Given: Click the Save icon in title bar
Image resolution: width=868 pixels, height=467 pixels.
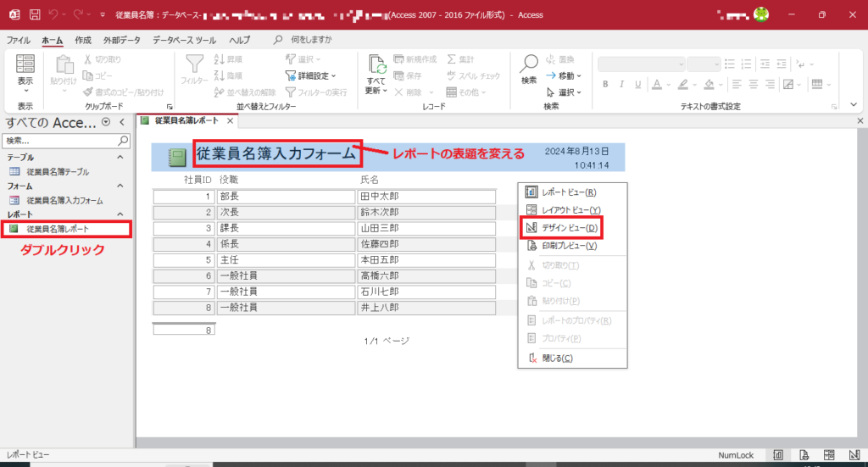Looking at the screenshot, I should point(34,15).
